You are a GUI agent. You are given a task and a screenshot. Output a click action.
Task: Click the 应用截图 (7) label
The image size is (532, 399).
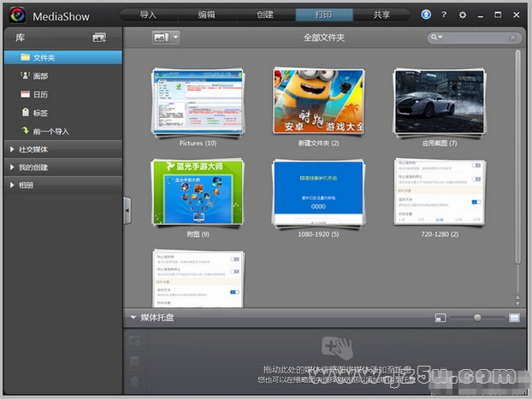(x=440, y=144)
